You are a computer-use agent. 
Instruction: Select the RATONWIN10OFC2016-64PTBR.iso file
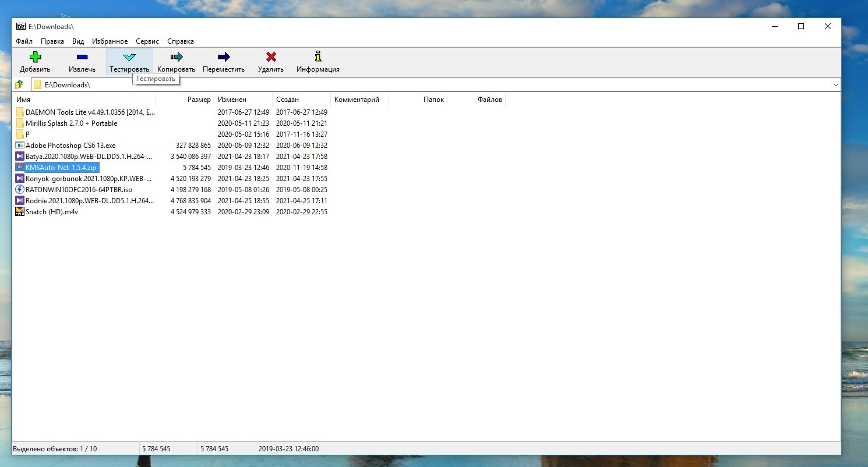(79, 190)
